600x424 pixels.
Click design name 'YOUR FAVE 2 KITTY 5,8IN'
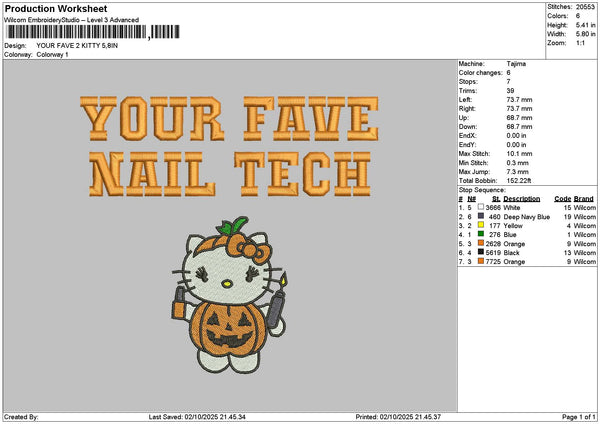click(x=77, y=46)
